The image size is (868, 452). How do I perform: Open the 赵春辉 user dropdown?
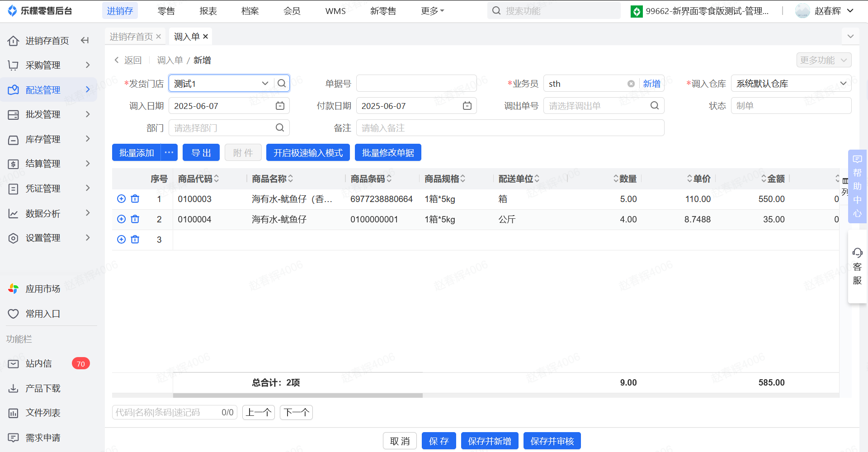click(825, 11)
